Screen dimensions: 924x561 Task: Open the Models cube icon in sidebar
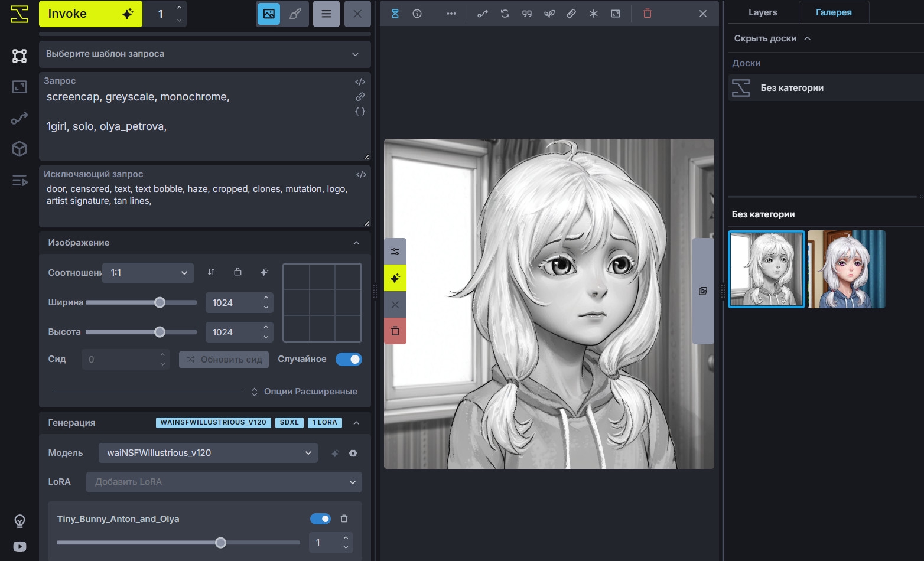pyautogui.click(x=19, y=149)
